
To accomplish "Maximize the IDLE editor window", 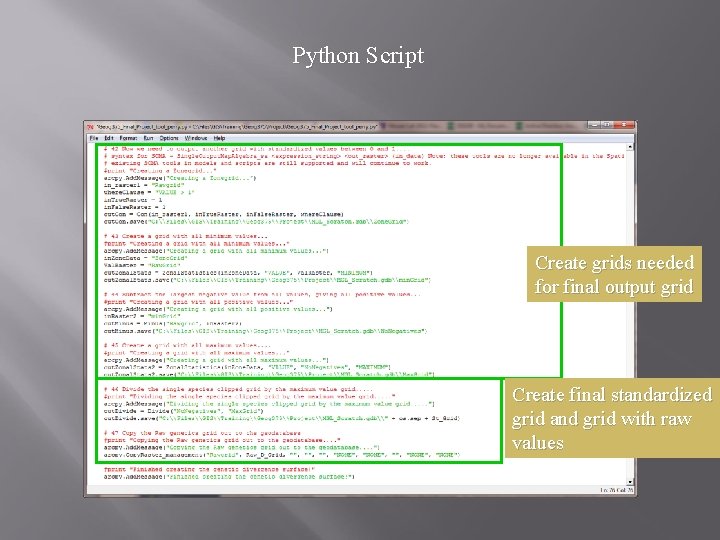I will 606,124.
